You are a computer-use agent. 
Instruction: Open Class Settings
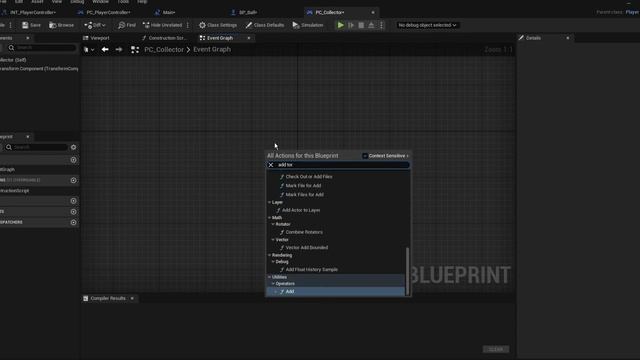click(x=218, y=25)
